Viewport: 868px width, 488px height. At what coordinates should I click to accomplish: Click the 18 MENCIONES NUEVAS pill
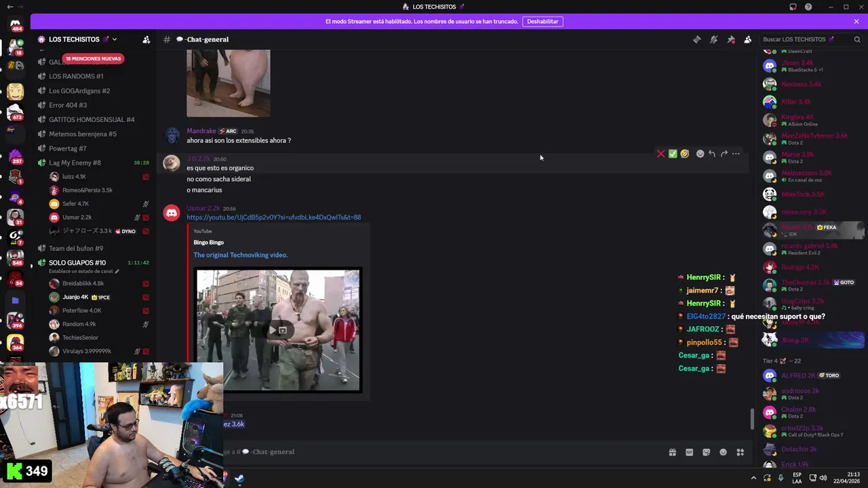tap(93, 58)
